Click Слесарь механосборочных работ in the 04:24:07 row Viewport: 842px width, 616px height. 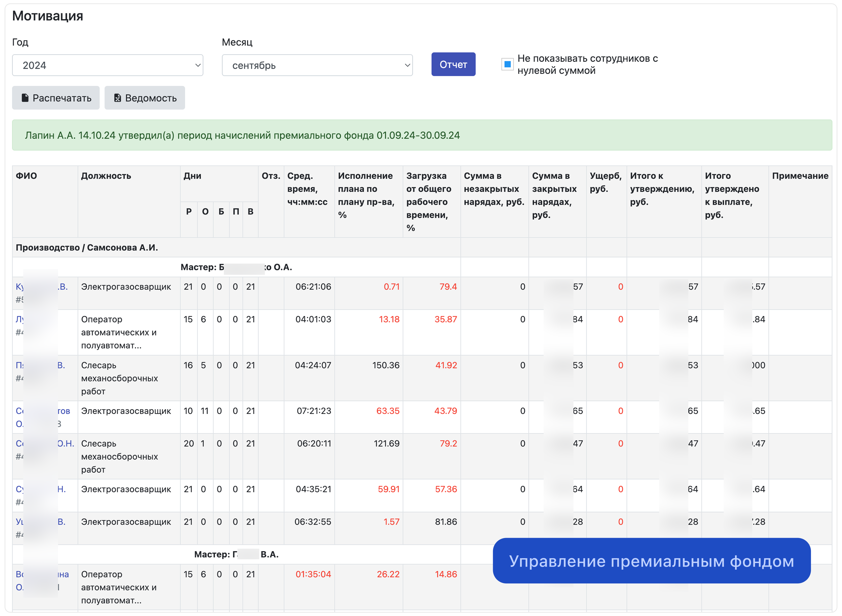coord(120,379)
